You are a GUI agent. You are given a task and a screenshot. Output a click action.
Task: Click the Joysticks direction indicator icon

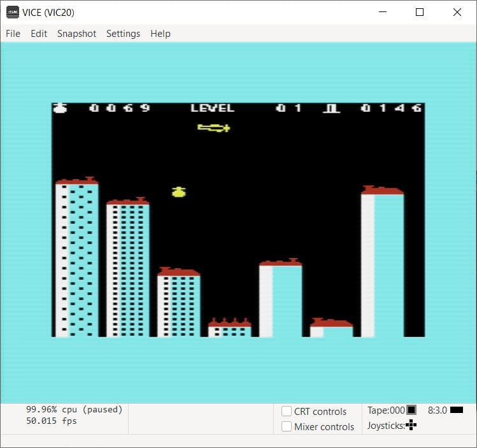411,425
